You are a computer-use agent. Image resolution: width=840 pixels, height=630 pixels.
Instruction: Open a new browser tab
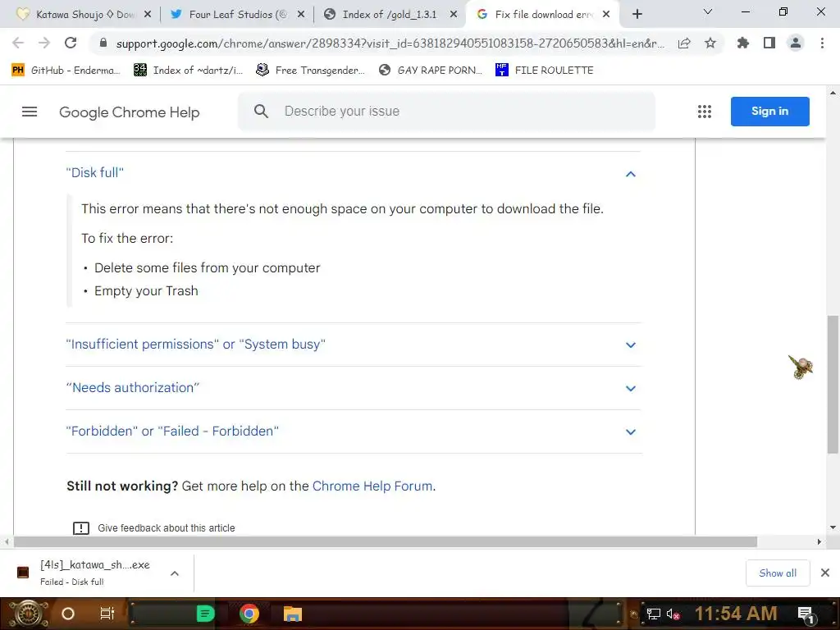(x=637, y=14)
